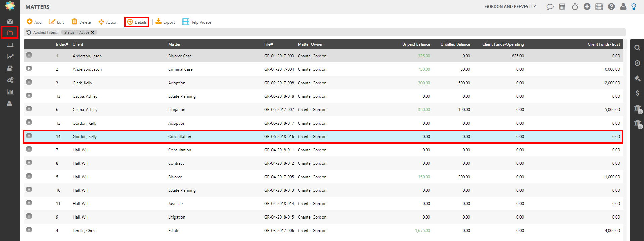Click the plus circle quick-add icon in header
Screen dimensions: 644x241
point(587,6)
